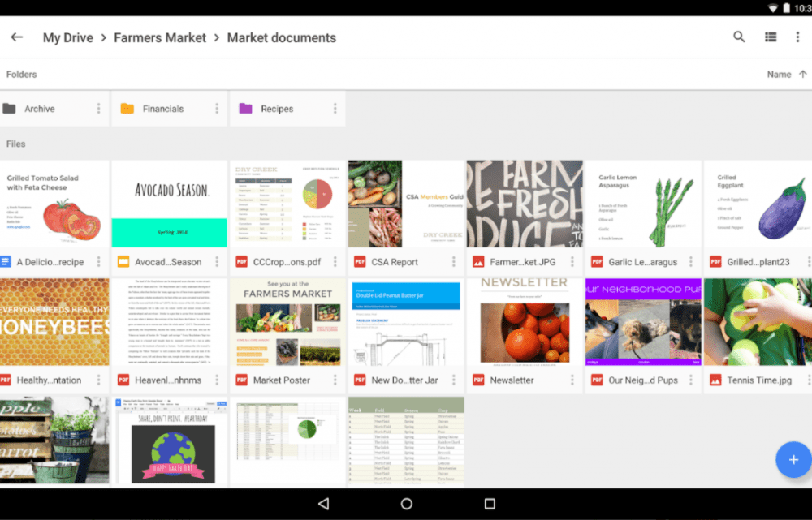Image resolution: width=812 pixels, height=520 pixels.
Task: Open options for Recipes folder
Action: click(x=335, y=108)
